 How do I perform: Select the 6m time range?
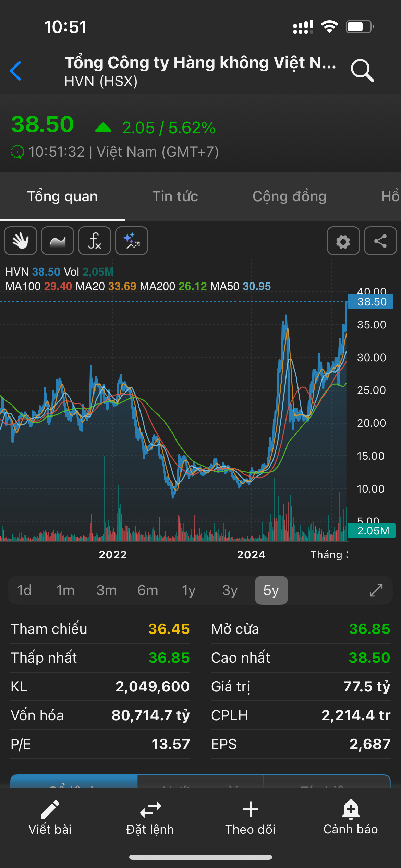148,590
